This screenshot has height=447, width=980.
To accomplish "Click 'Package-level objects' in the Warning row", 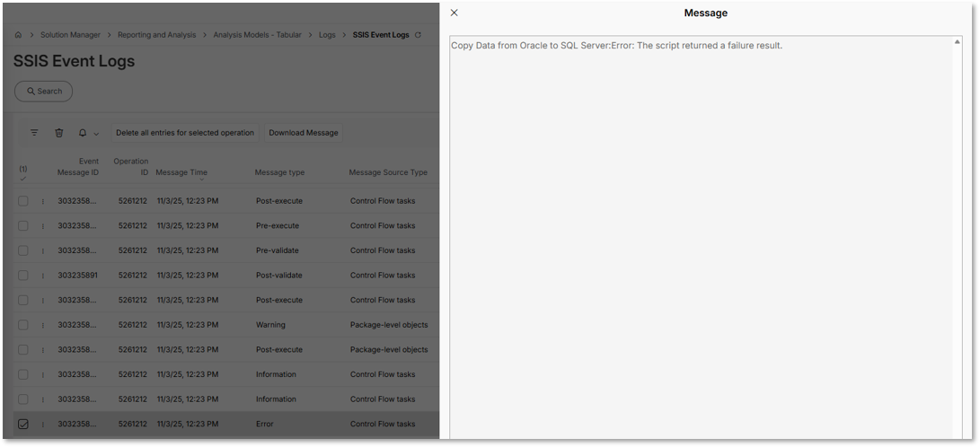I will [x=389, y=325].
